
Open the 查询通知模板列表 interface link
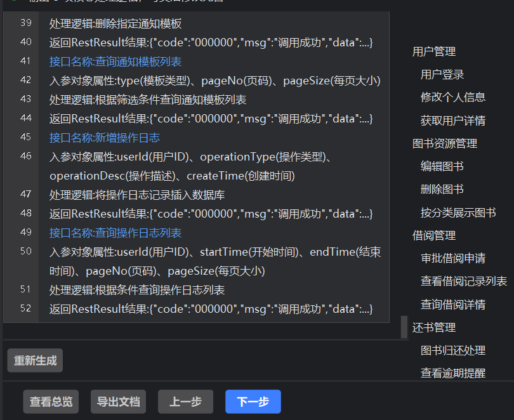coord(117,62)
